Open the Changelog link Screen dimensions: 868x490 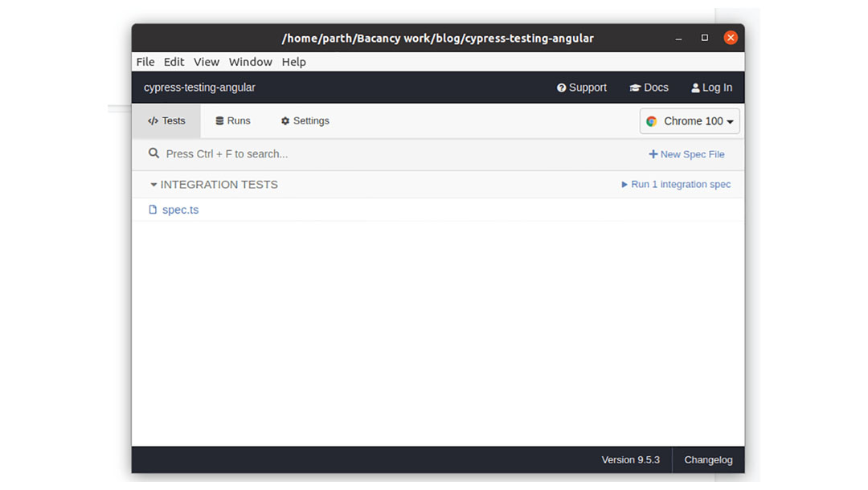708,460
